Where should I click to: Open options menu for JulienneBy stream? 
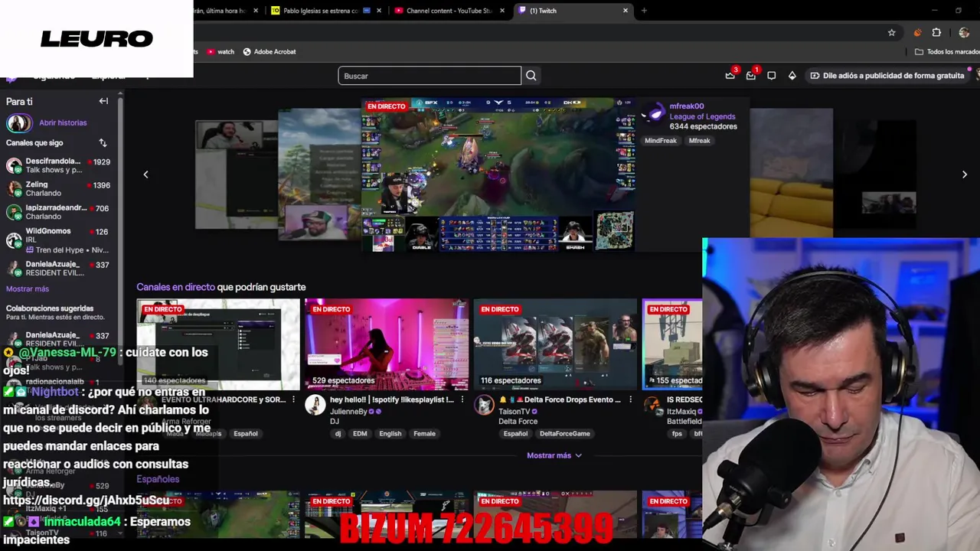point(462,399)
